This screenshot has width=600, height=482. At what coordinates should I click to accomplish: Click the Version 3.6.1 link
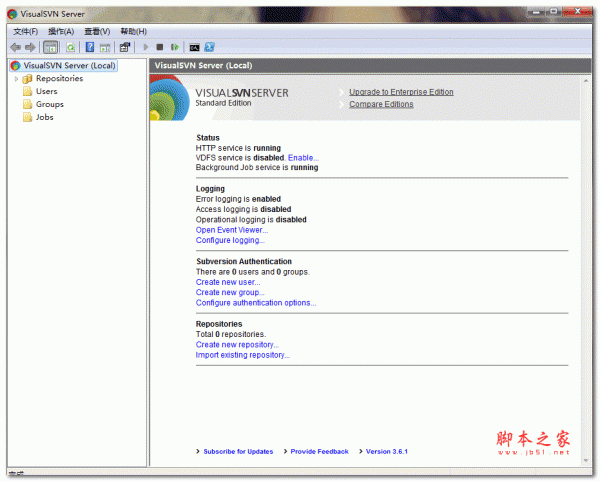coord(387,452)
